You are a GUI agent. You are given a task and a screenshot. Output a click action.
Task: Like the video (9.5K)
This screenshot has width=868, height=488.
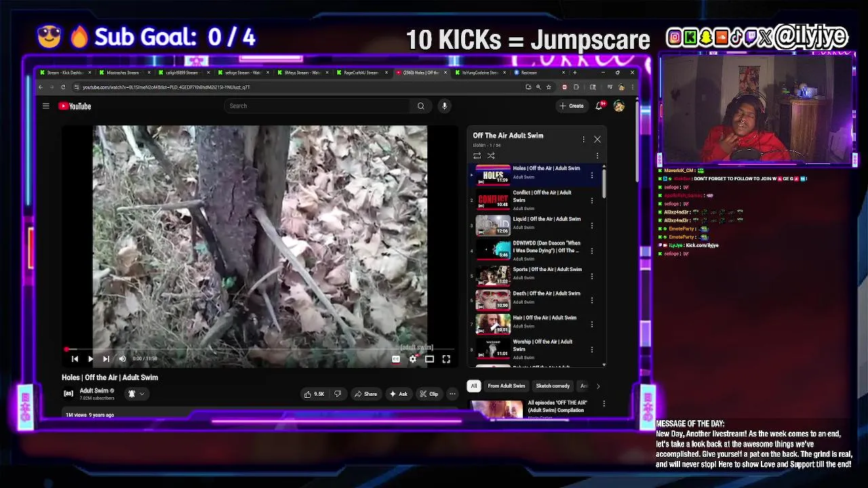click(314, 394)
